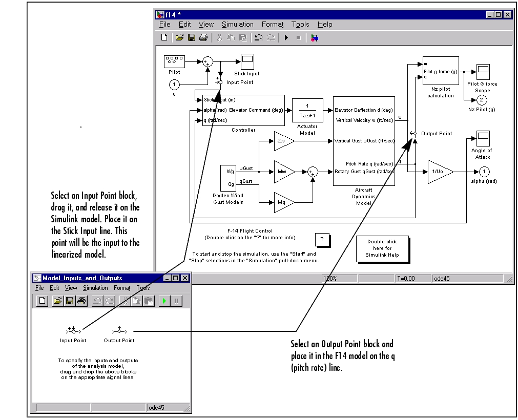Select outport 2 Nz Pilot (g)
This screenshot has height=420, width=518.
pos(481,100)
